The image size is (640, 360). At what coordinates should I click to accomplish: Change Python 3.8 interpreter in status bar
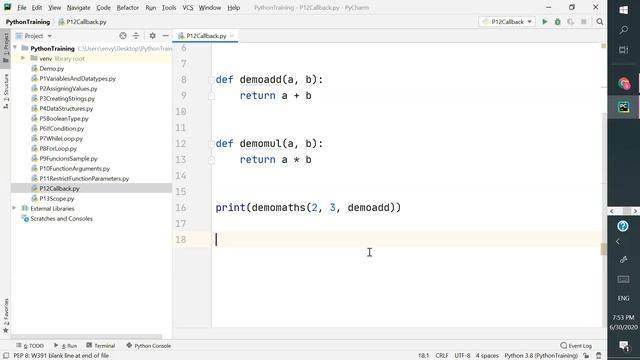click(541, 356)
